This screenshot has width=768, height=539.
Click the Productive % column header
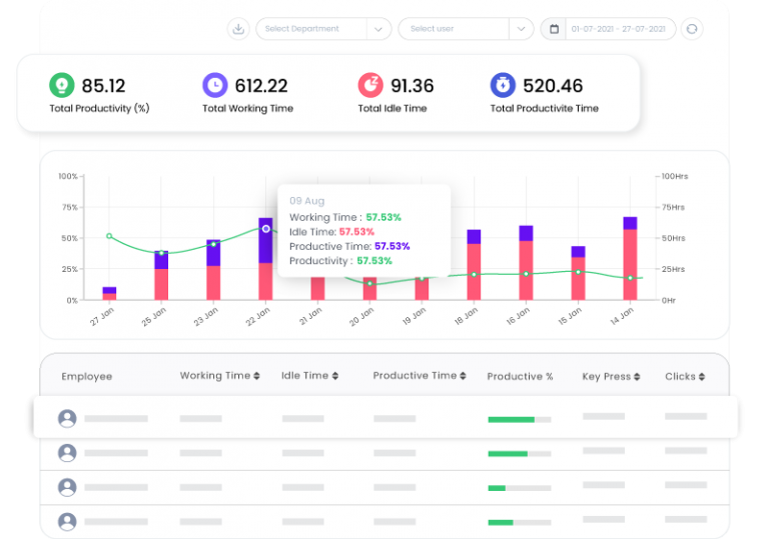[520, 377]
